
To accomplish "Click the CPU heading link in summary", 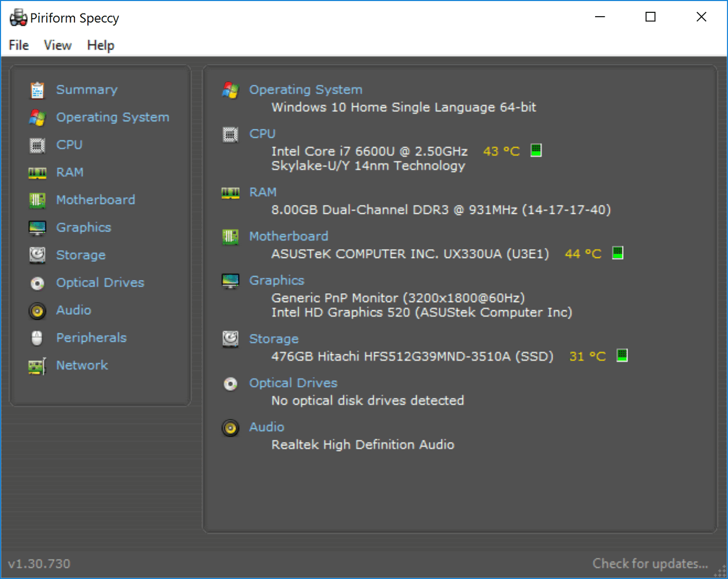I will click(262, 133).
